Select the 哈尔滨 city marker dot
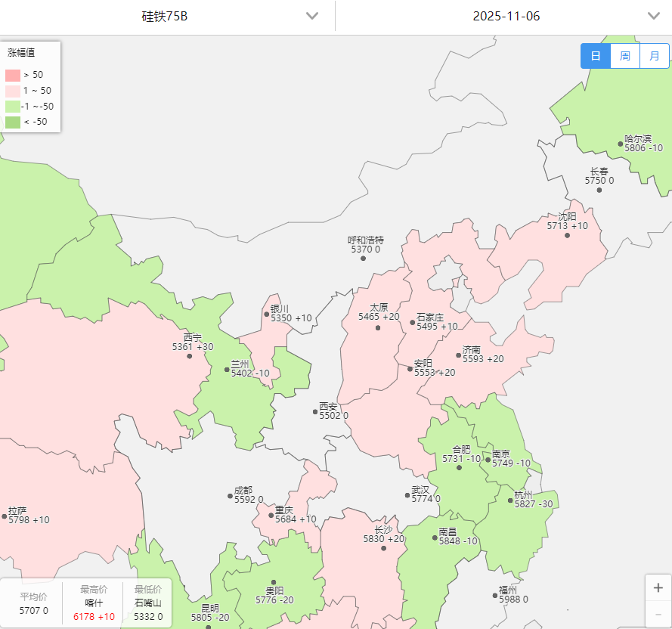The height and width of the screenshot is (629, 672). click(x=620, y=144)
